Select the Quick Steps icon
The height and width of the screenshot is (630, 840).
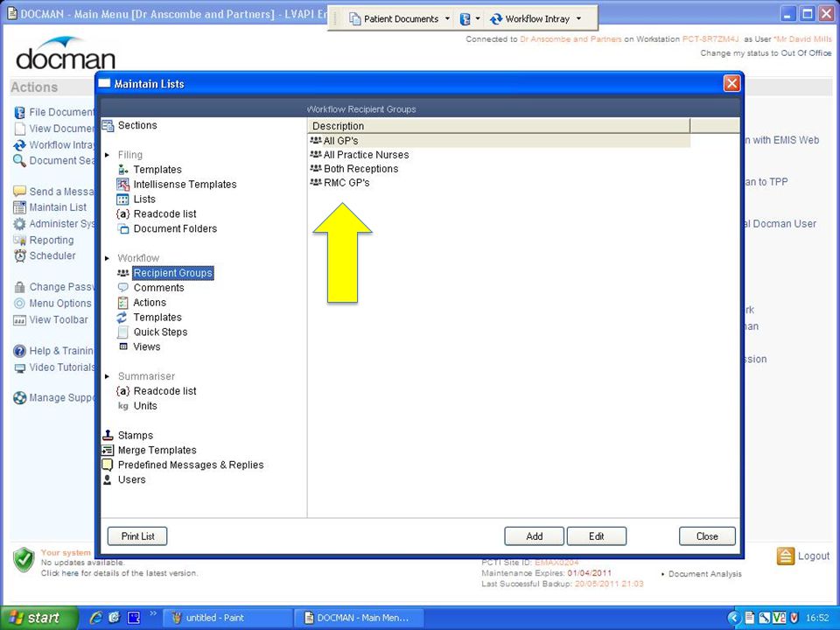(x=122, y=332)
